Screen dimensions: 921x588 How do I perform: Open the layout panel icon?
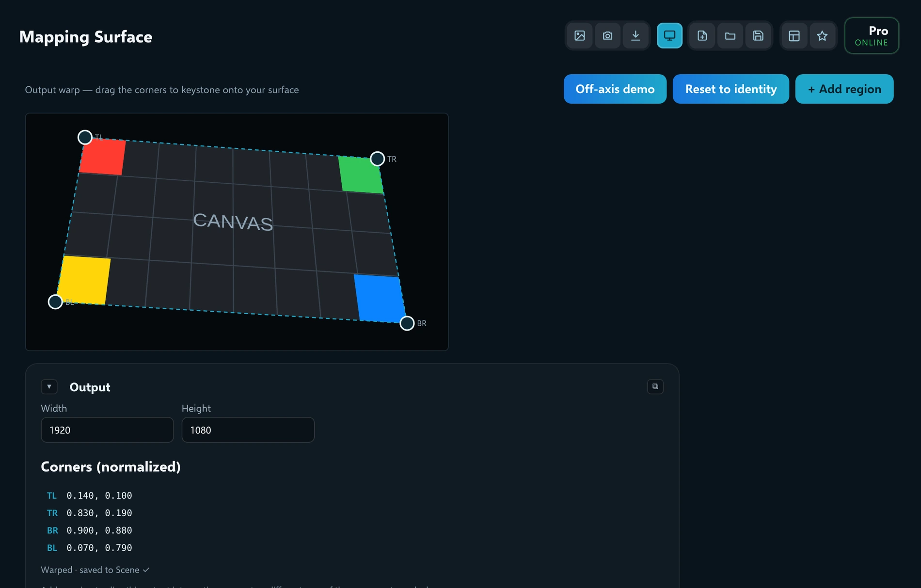click(794, 35)
